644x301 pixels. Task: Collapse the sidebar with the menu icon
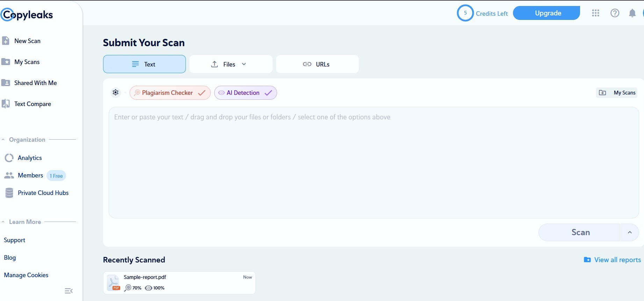69,291
